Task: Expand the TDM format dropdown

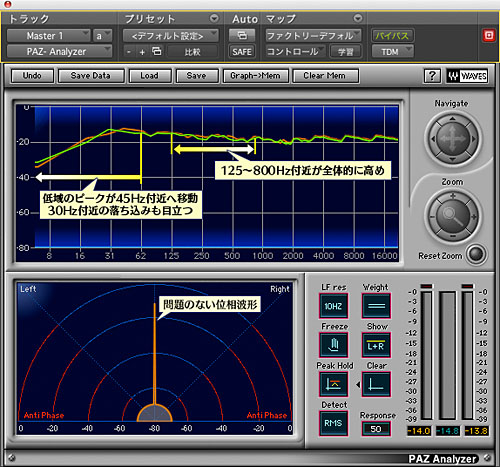Action: click(393, 51)
